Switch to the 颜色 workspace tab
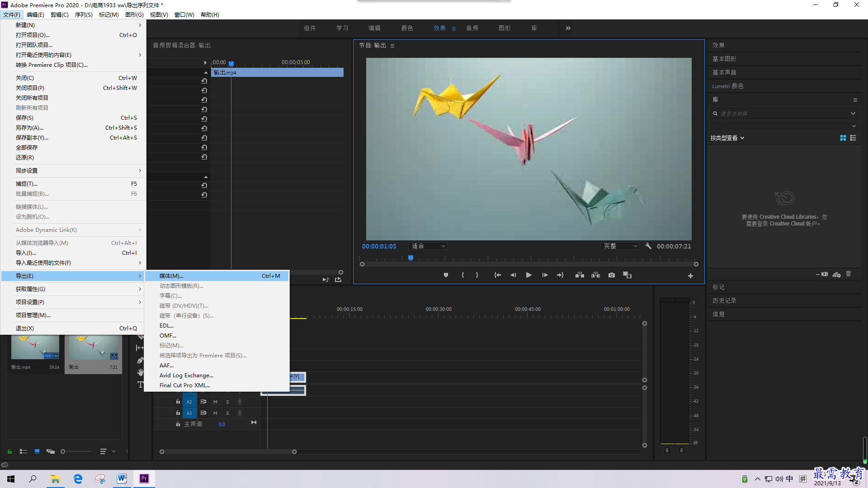868x488 pixels. point(407,28)
